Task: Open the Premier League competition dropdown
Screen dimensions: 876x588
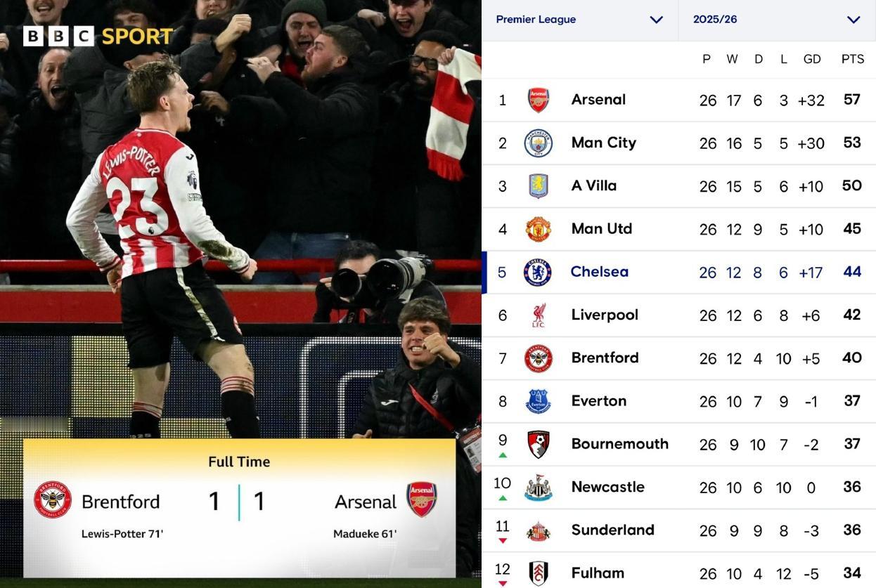Action: click(x=579, y=20)
